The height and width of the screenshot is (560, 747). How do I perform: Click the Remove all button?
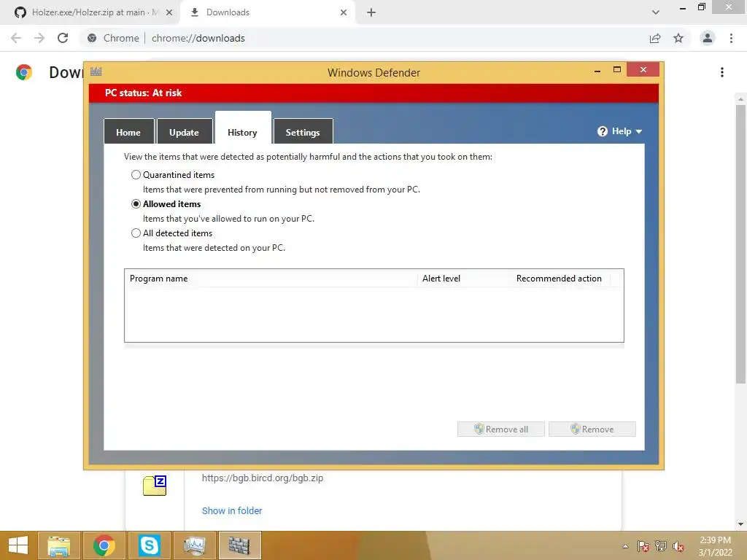500,429
